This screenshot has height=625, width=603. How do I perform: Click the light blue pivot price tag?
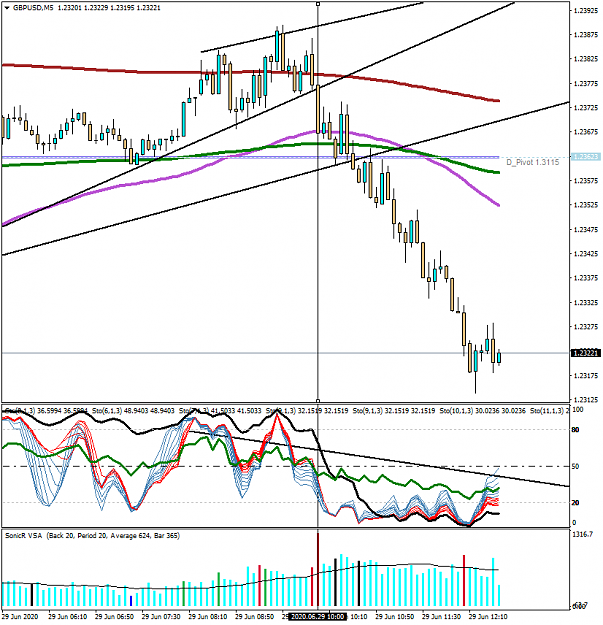click(586, 157)
